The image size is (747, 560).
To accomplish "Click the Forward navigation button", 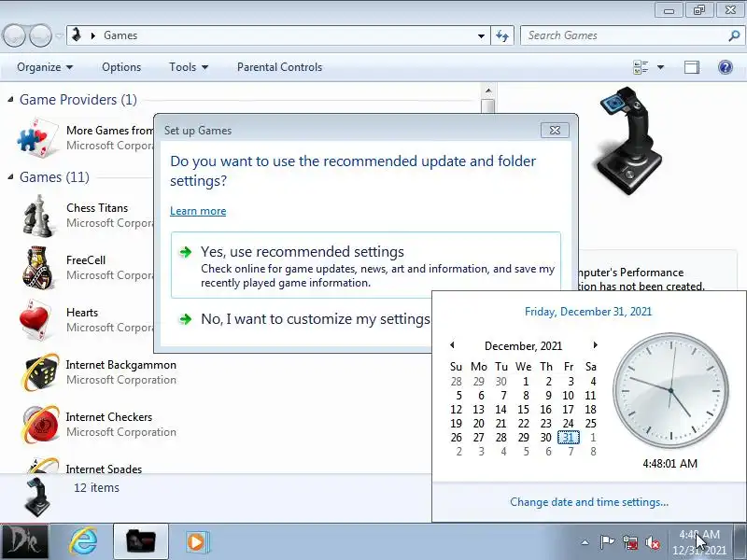I will [x=40, y=35].
